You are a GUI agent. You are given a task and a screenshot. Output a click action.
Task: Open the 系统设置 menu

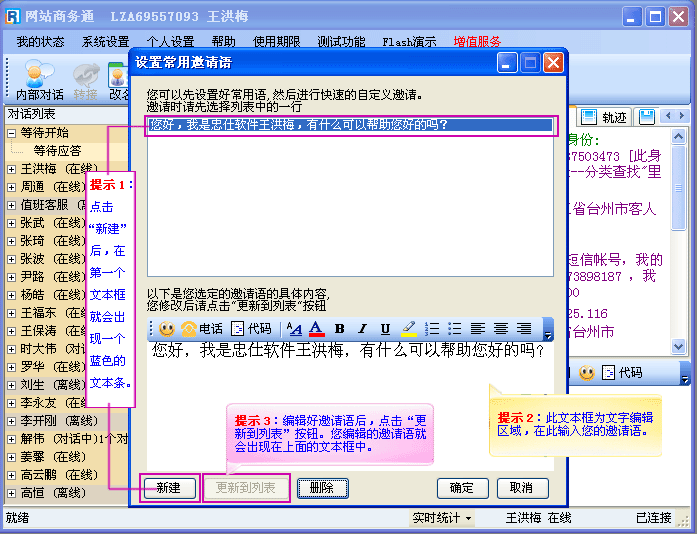tap(105, 42)
